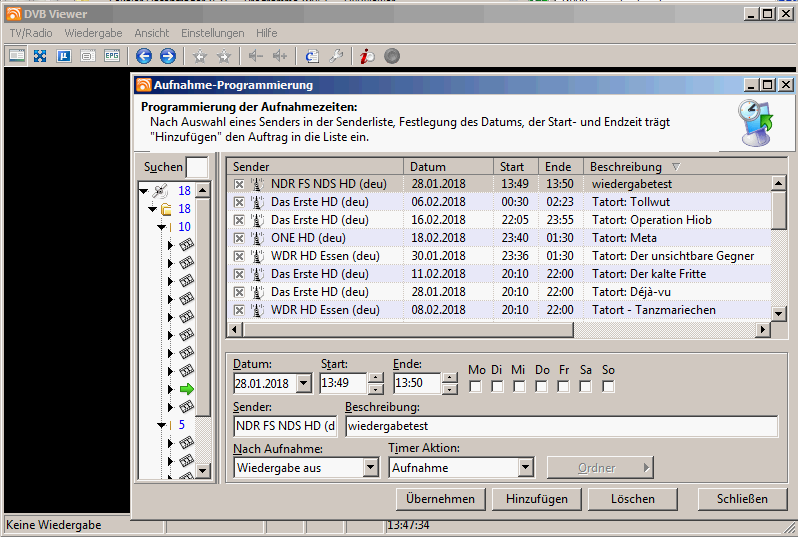This screenshot has height=537, width=798.
Task: Collapse the satellite root tree node
Action: tap(144, 191)
